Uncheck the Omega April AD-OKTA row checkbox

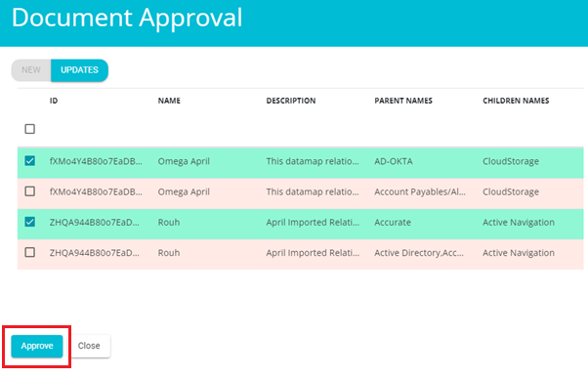tap(30, 161)
